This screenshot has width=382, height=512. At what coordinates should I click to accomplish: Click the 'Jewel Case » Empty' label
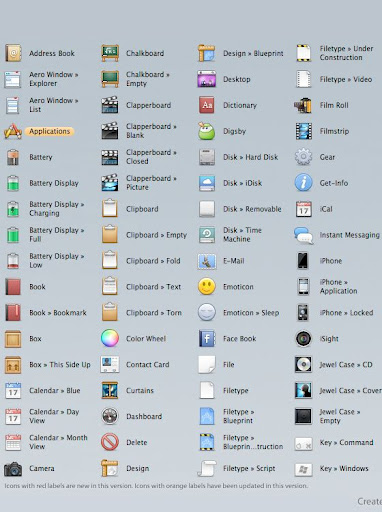(x=340, y=416)
